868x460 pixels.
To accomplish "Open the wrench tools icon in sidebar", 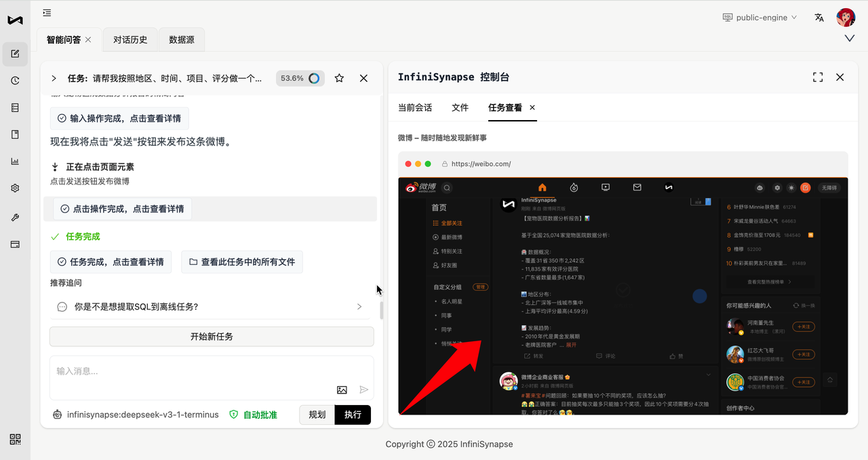I will pos(15,217).
